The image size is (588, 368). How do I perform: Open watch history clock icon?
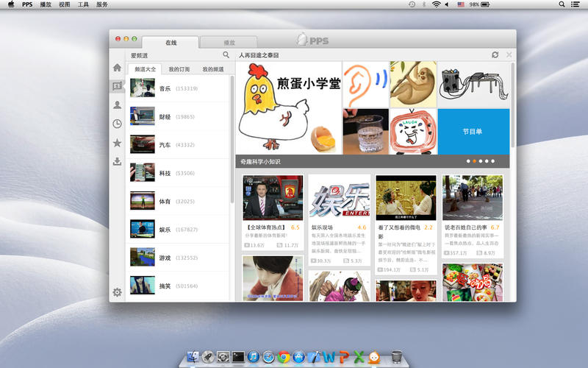(x=117, y=124)
